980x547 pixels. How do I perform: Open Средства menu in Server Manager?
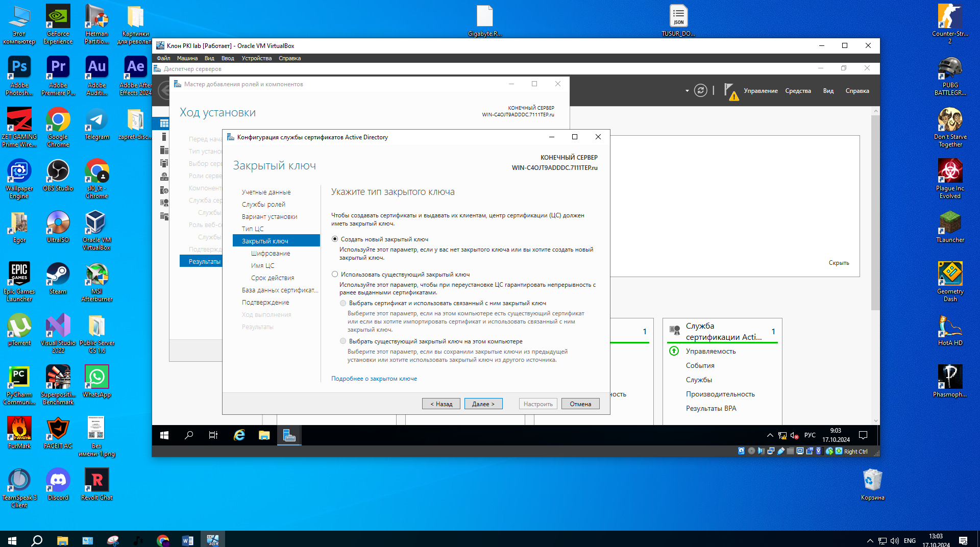click(798, 91)
